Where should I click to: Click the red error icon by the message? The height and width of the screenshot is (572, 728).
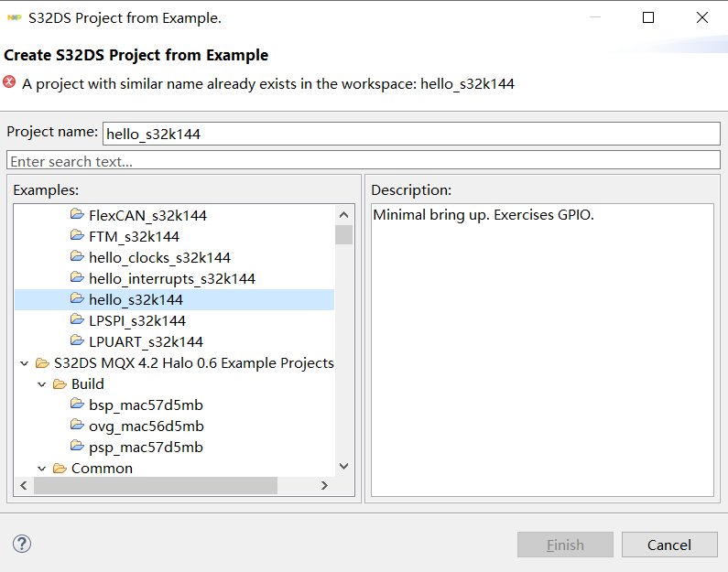coord(10,82)
